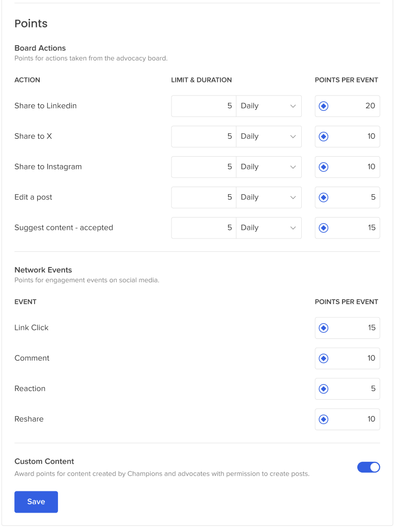Image resolution: width=397 pixels, height=532 pixels.
Task: Click the Share to Linkedin label
Action: (45, 106)
